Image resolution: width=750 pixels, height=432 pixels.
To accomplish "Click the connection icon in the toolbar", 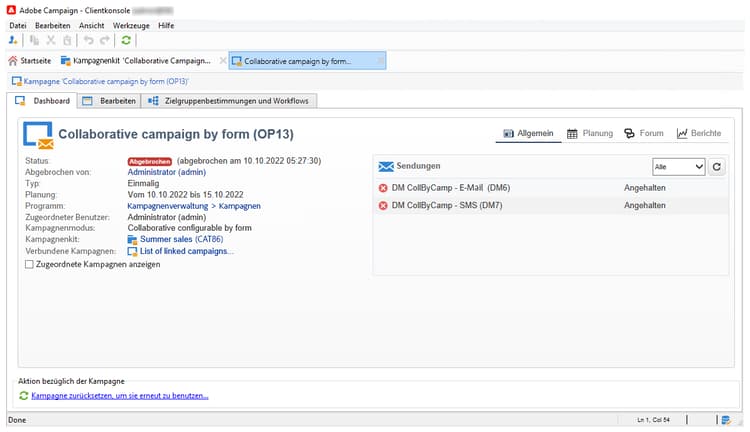I will [13, 41].
